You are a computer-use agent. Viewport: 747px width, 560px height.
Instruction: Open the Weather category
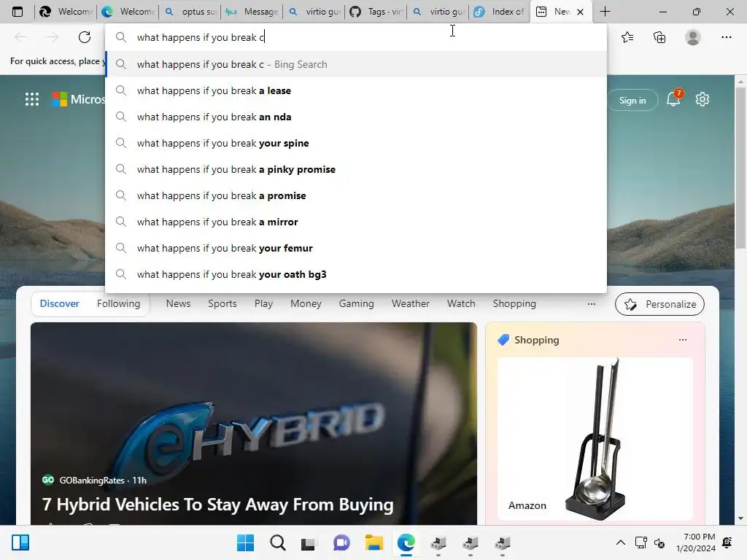[410, 303]
